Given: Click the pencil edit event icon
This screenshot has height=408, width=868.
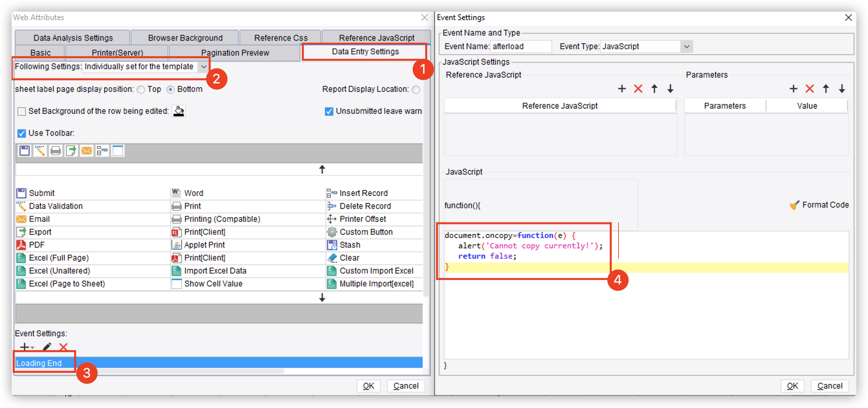Looking at the screenshot, I should point(47,346).
